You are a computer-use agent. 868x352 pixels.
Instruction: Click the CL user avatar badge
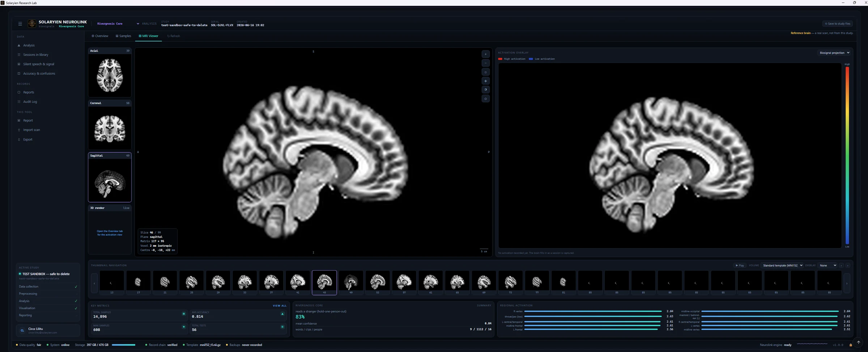pyautogui.click(x=22, y=330)
